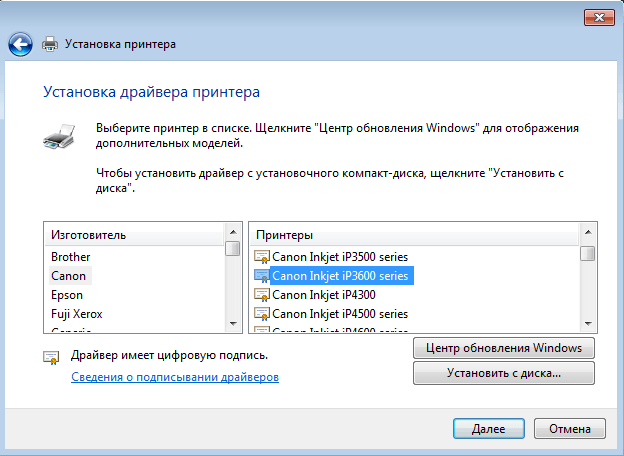Image resolution: width=624 pixels, height=456 pixels.
Task: Click certificate icon beside Canon Inkjet iP4500 series
Action: pyautogui.click(x=262, y=314)
